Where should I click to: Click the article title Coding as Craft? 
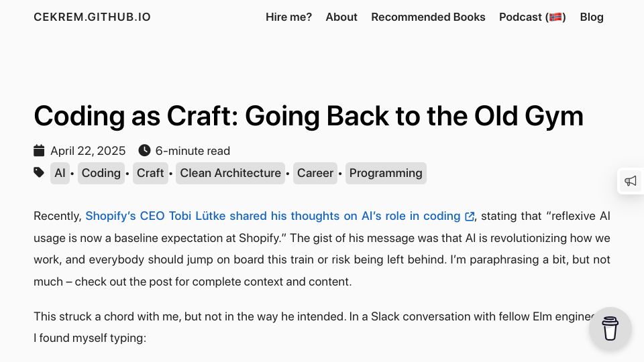coord(309,116)
